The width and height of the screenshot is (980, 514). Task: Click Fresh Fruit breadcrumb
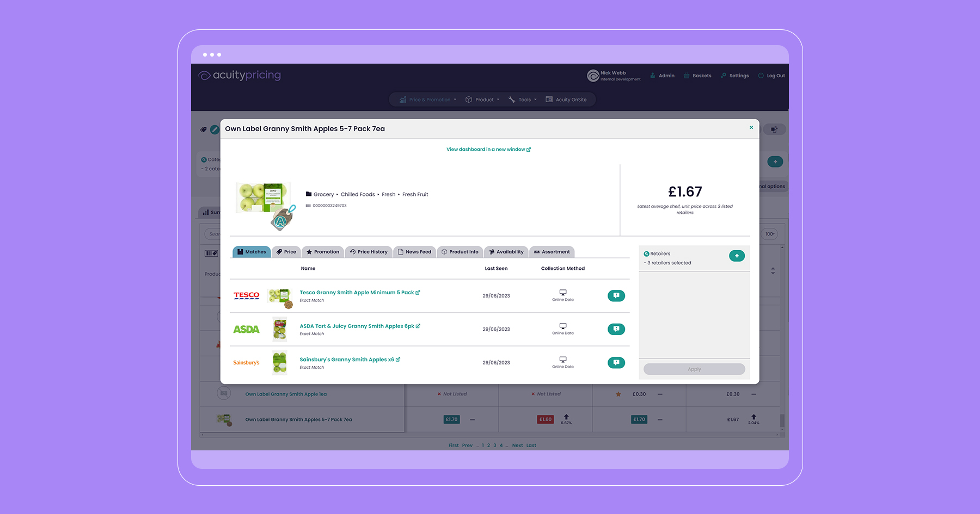coord(415,195)
